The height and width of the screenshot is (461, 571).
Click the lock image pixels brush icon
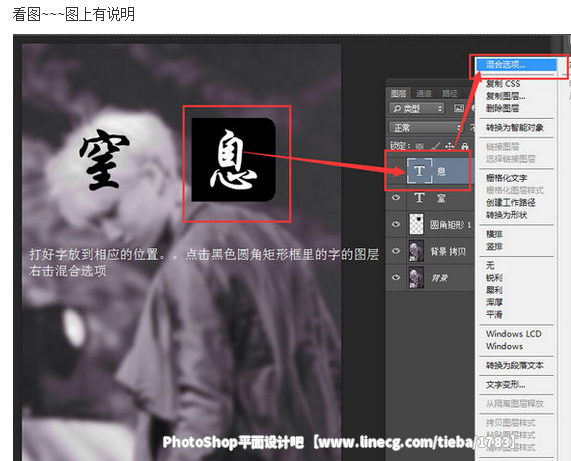coord(435,146)
